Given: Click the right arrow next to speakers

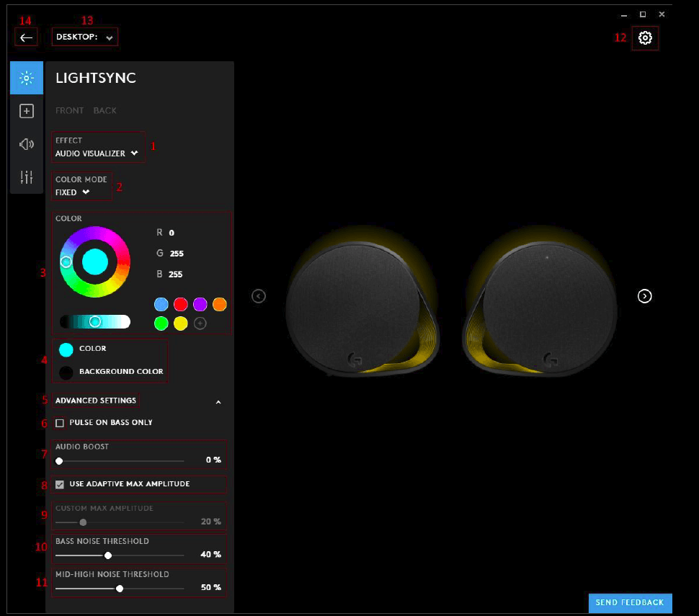Looking at the screenshot, I should click(x=645, y=296).
